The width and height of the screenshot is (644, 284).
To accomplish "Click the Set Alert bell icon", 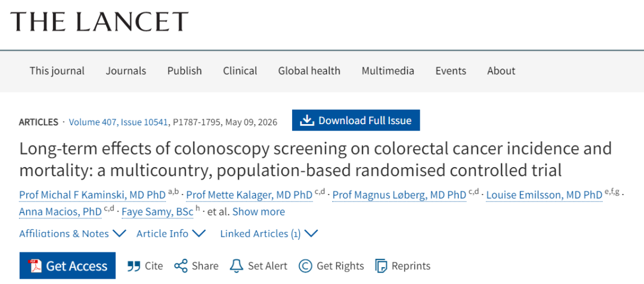I will 236,266.
